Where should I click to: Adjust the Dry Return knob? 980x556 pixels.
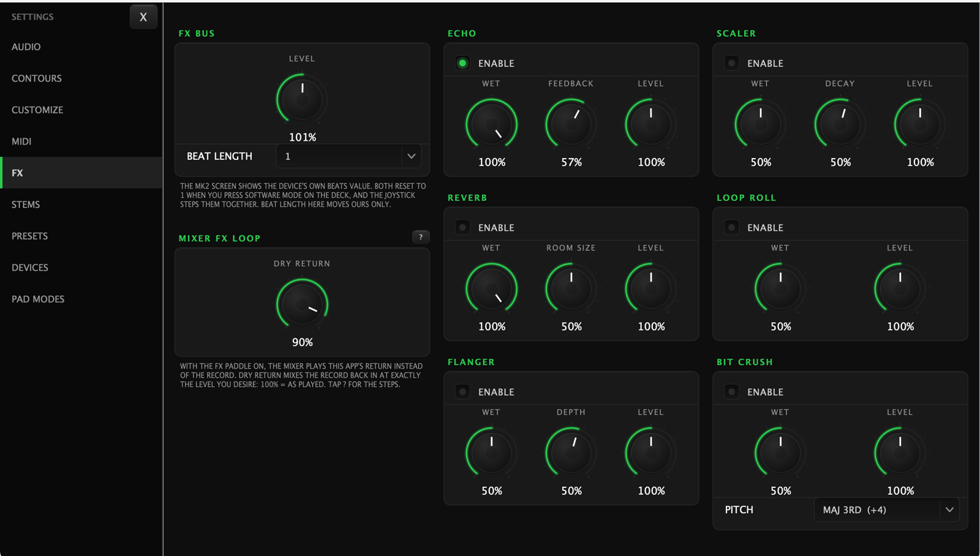point(302,304)
